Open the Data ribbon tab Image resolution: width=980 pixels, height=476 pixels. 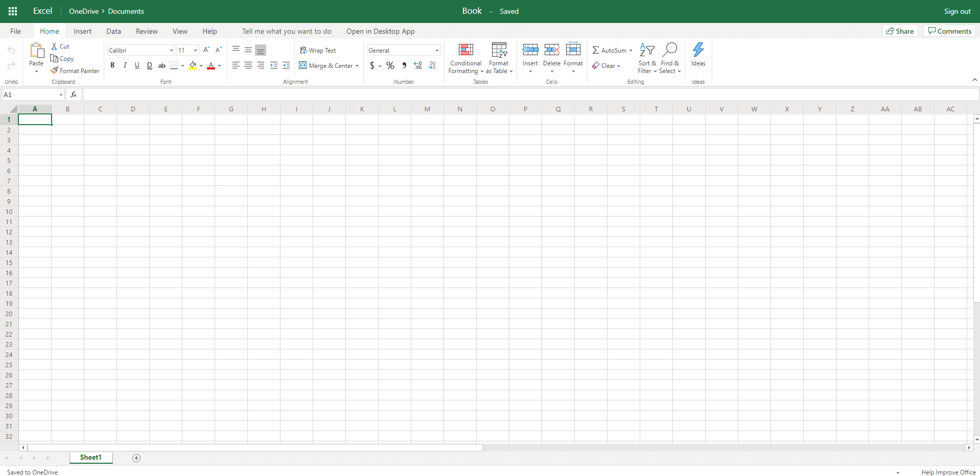point(113,31)
